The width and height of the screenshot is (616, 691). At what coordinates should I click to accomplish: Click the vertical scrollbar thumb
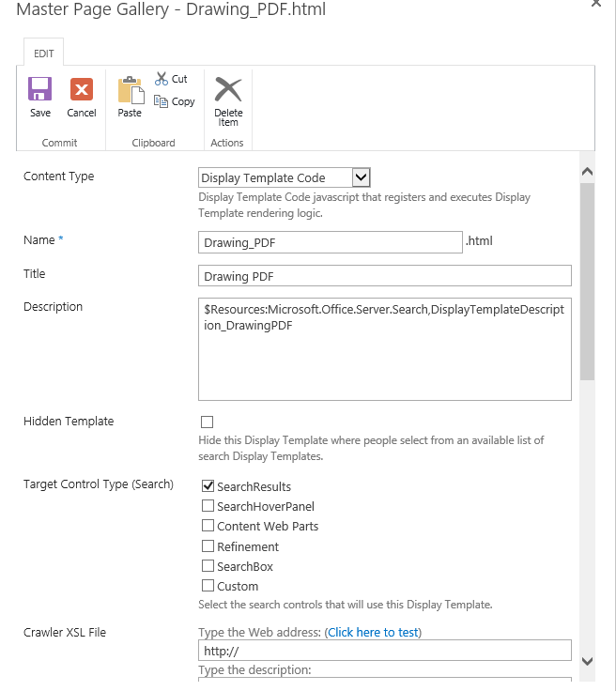tap(587, 281)
